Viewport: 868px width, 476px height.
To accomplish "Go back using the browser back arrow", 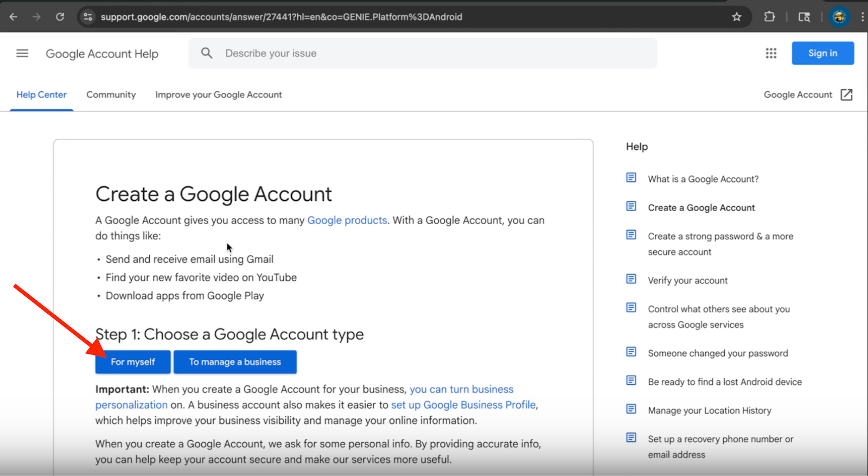I will pyautogui.click(x=14, y=17).
